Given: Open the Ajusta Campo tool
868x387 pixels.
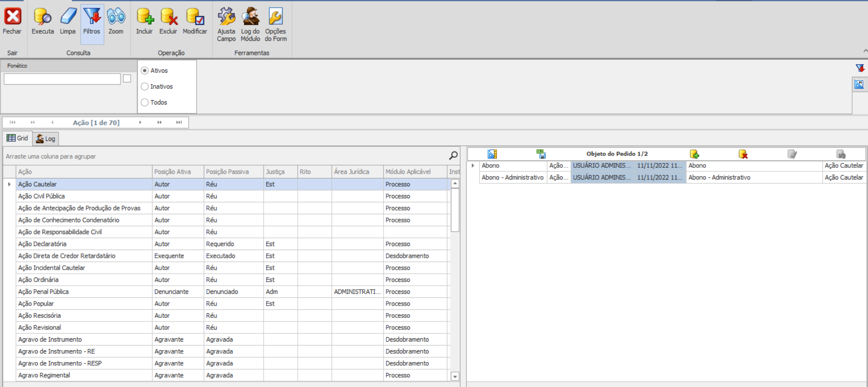Looking at the screenshot, I should pyautogui.click(x=226, y=25).
